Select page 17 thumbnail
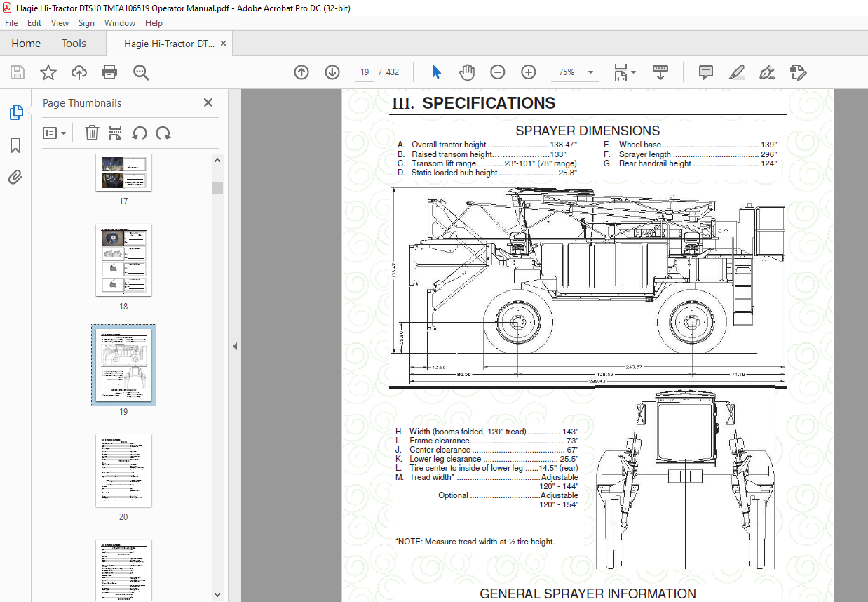 (x=123, y=172)
